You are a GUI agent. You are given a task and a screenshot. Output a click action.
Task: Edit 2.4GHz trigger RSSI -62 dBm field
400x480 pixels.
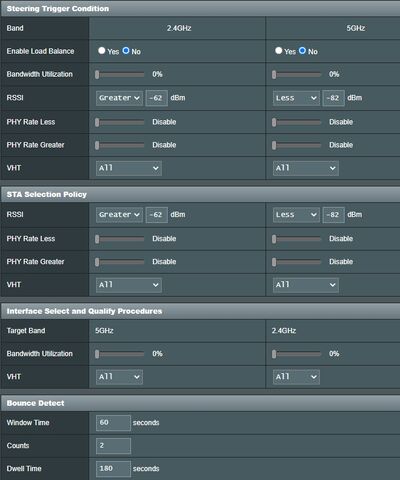156,98
